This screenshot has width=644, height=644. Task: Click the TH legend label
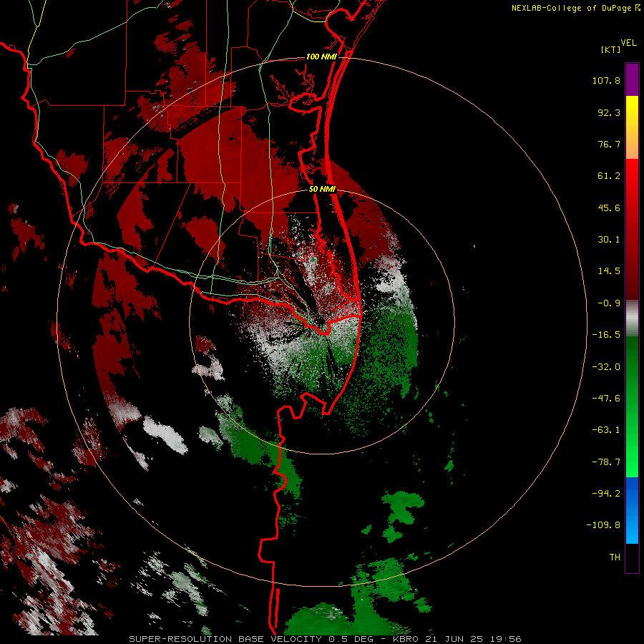pyautogui.click(x=615, y=557)
